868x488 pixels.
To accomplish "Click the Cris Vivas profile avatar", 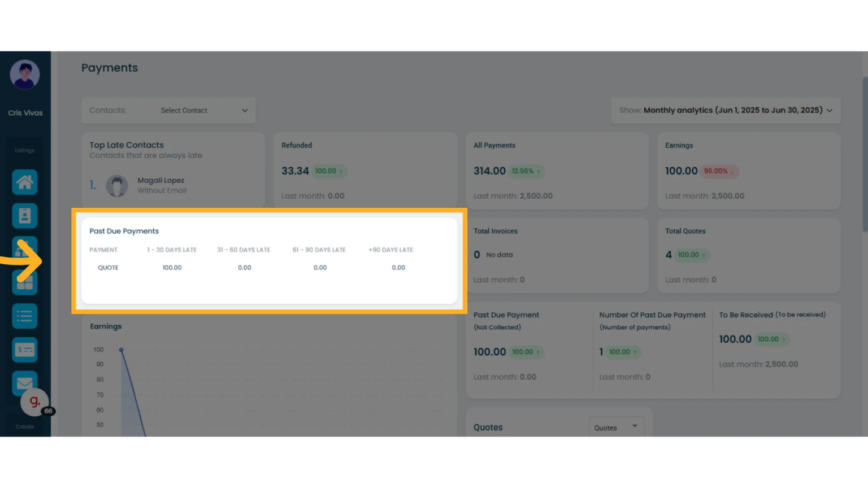I will tap(24, 75).
